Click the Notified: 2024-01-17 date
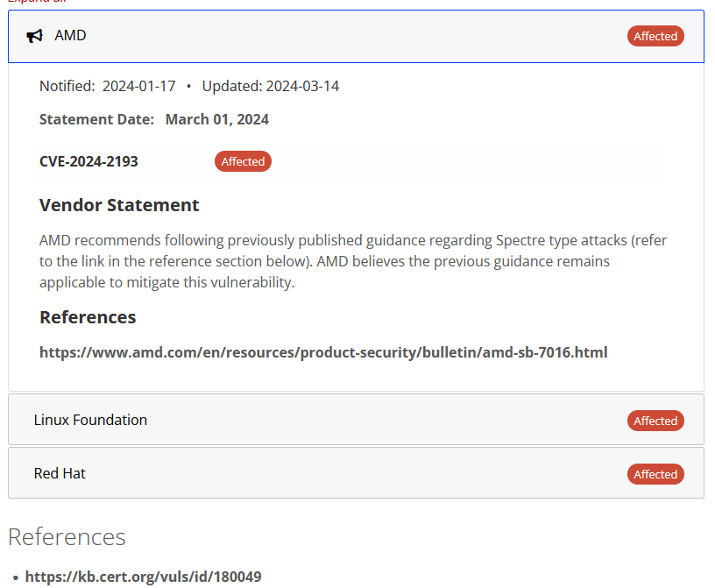Viewport: 715px width, 588px height. [107, 86]
